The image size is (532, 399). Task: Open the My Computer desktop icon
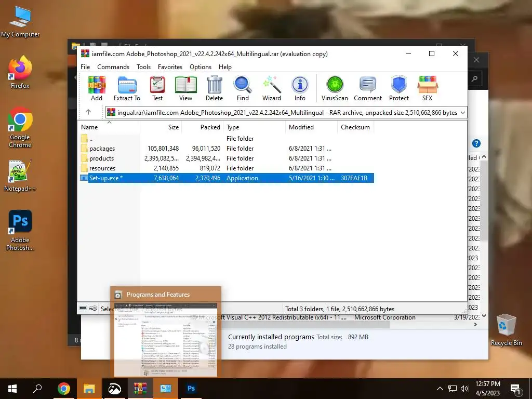20,22
